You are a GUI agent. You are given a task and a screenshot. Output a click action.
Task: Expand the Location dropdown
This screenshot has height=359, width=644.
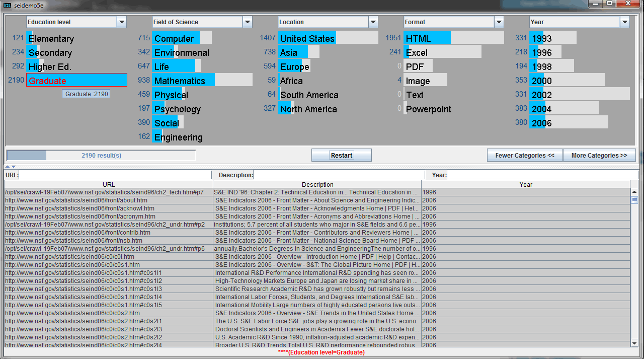coord(373,22)
